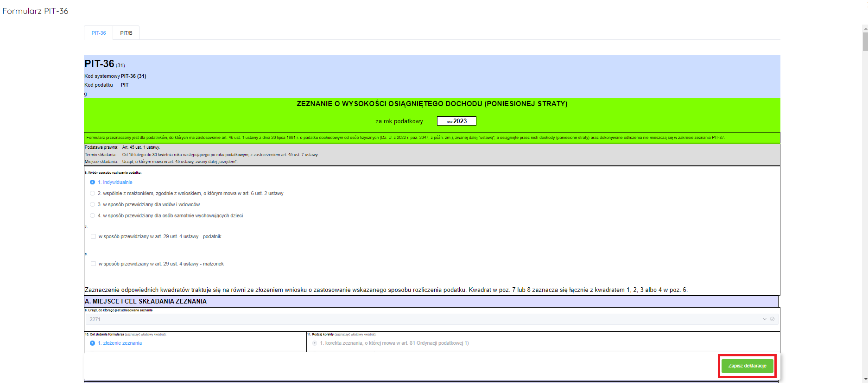Screen dimensions: 868x392
Task: Click 'Formularz przeznaczony jest dla podatników' notice
Action: pos(405,138)
